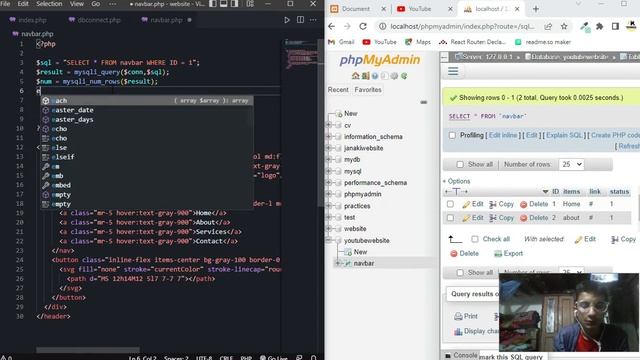640x360 pixels.
Task: Select the about row checkbox
Action: click(x=450, y=218)
